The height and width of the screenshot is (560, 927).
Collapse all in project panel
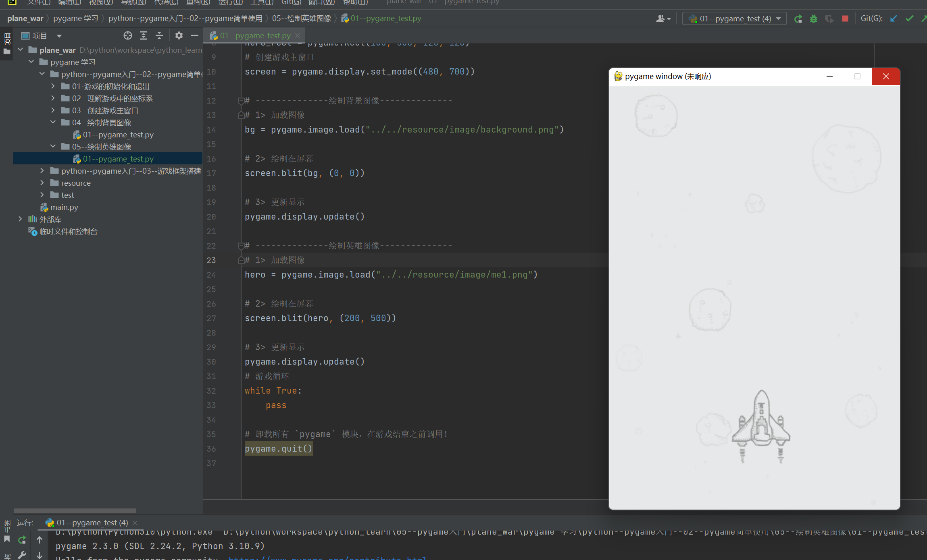159,35
